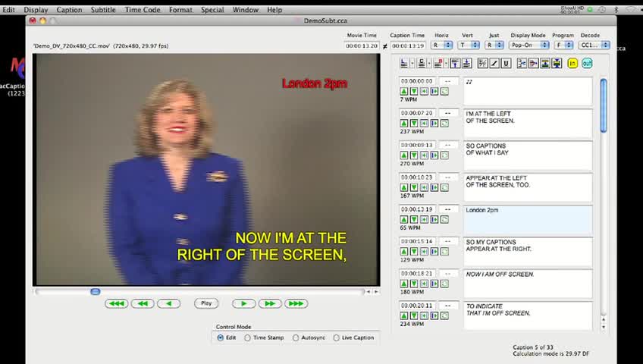Click the green up arrow for the 00:00:15:14 caption
The image size is (643, 364).
[x=404, y=252]
